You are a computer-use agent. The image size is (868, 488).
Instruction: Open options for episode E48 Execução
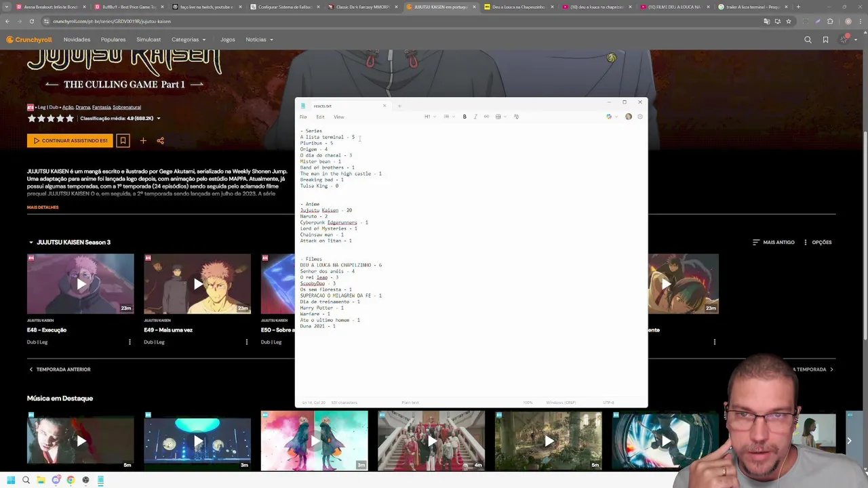pos(130,342)
